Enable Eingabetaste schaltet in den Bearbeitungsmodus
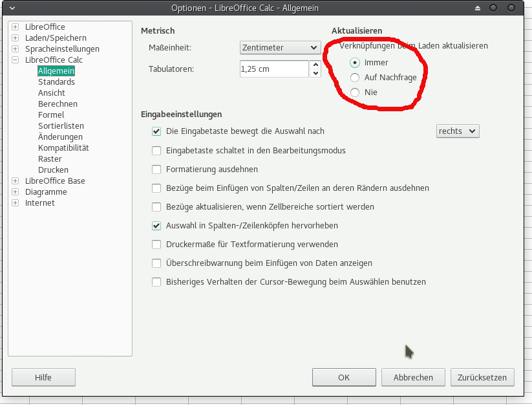Viewport: 532px width, 405px height. tap(156, 150)
